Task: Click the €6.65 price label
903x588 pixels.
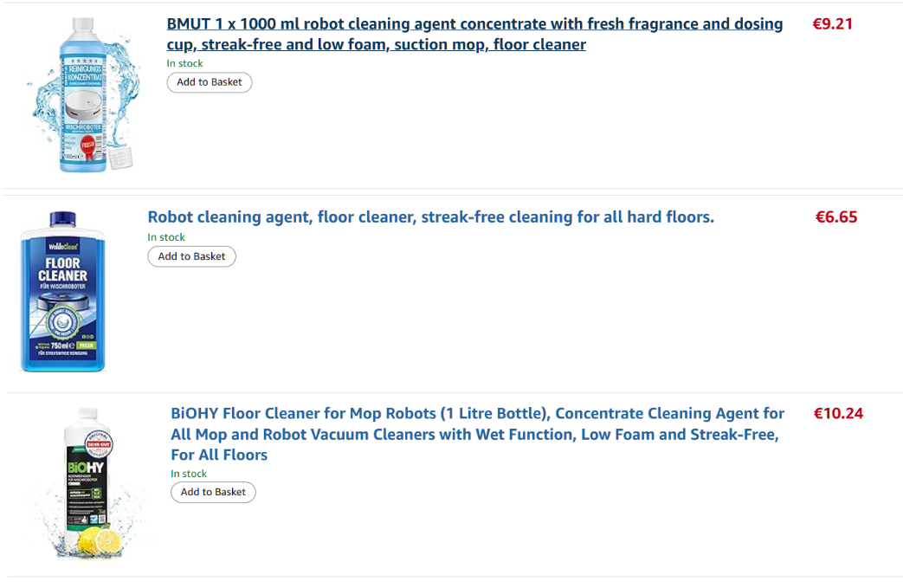Action: (835, 216)
